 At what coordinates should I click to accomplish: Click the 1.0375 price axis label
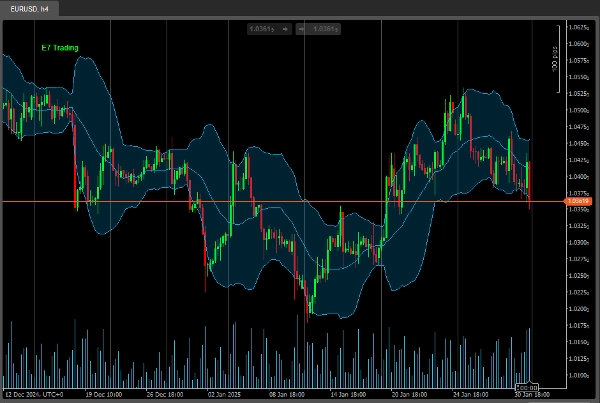(578, 193)
